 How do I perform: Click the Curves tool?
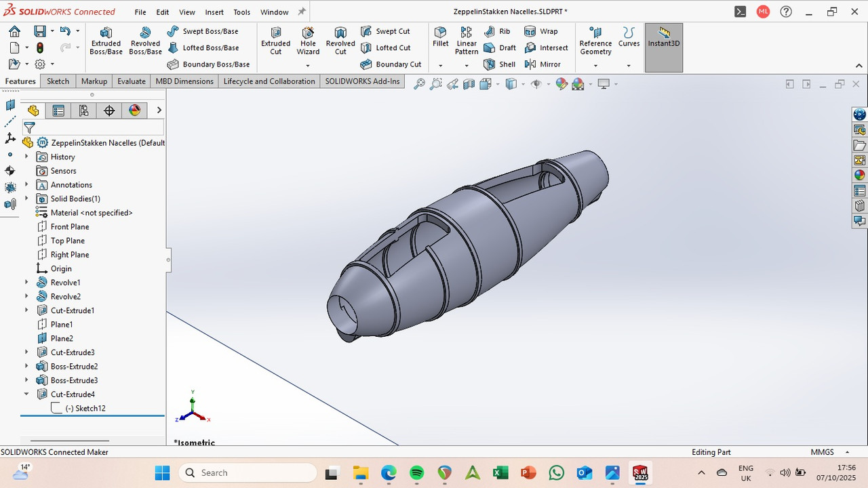click(x=629, y=37)
